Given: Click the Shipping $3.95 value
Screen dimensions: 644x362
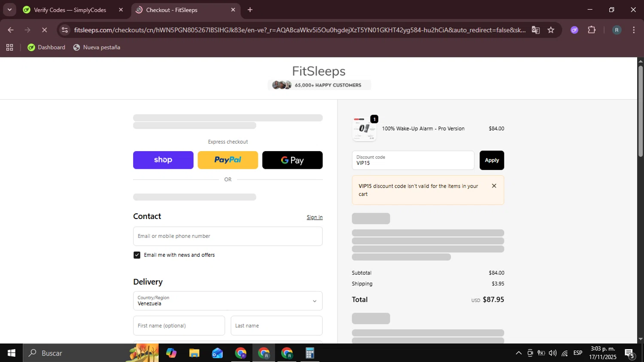Looking at the screenshot, I should click(x=498, y=284).
